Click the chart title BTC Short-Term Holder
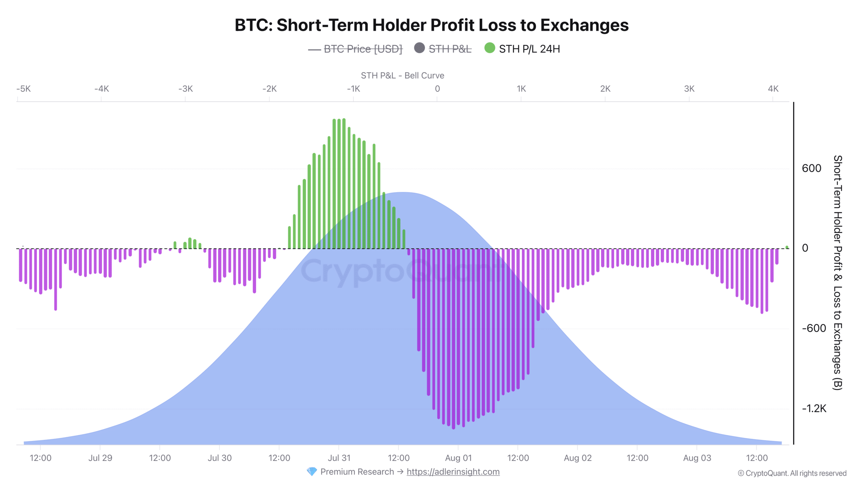Image resolution: width=868 pixels, height=488 pixels. pos(431,25)
